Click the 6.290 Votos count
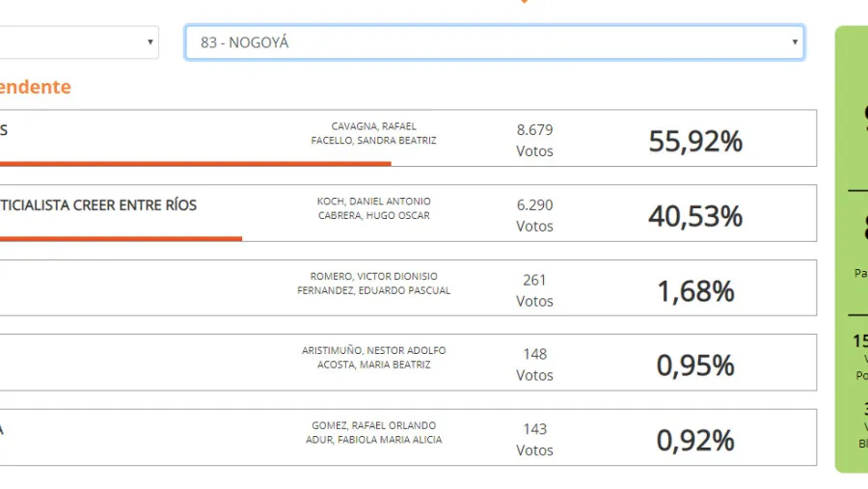Image resolution: width=868 pixels, height=489 pixels. [x=534, y=215]
